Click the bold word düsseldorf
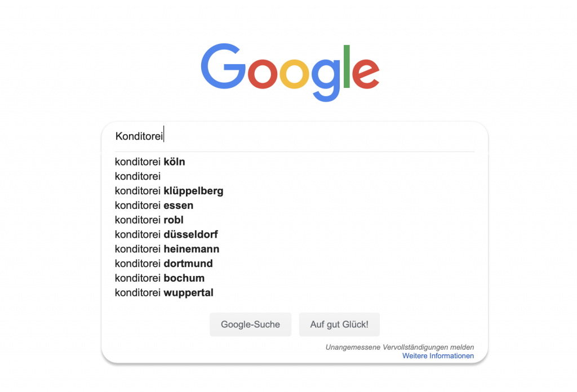Image resolution: width=577 pixels, height=392 pixels. 190,235
